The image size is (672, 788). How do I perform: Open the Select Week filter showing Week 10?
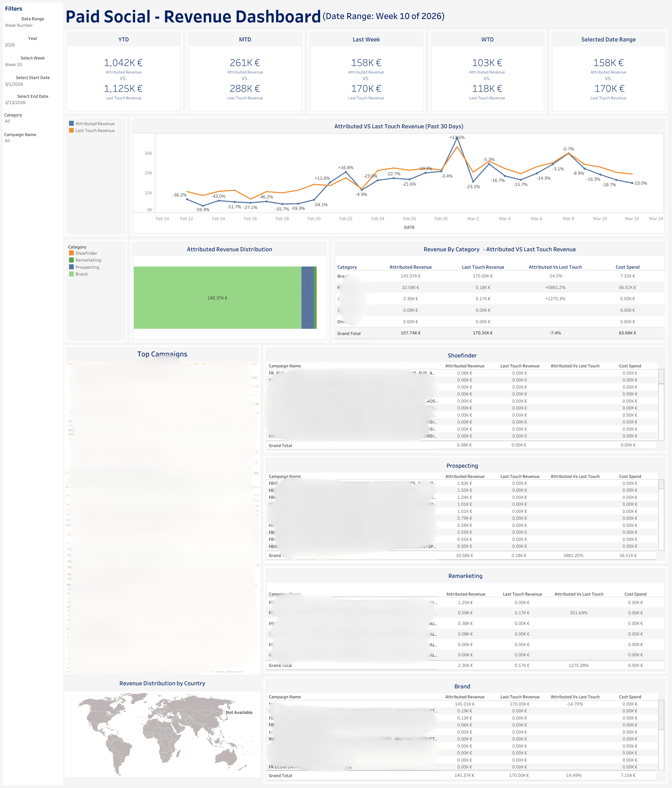click(x=14, y=65)
